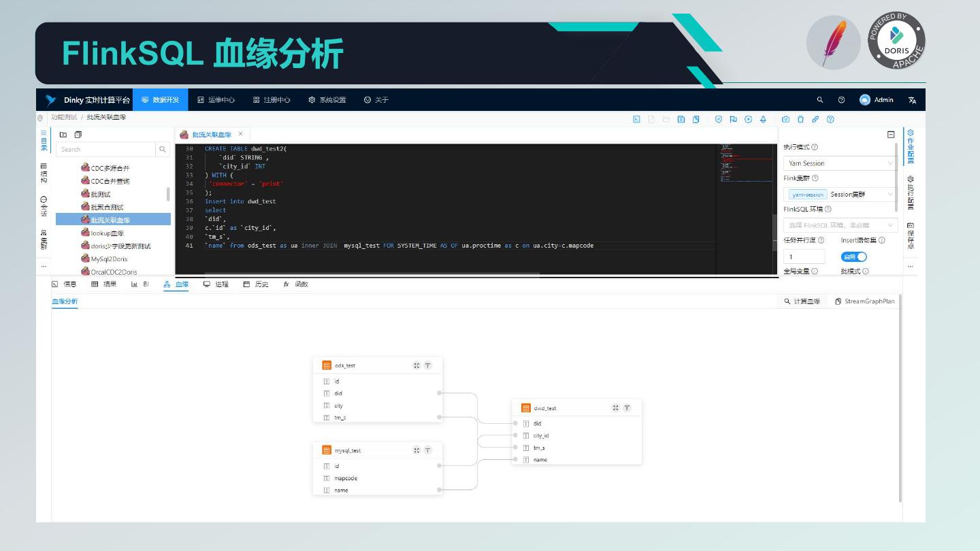Click the 任务并行度 number input
The width and height of the screenshot is (980, 551).
(x=804, y=256)
